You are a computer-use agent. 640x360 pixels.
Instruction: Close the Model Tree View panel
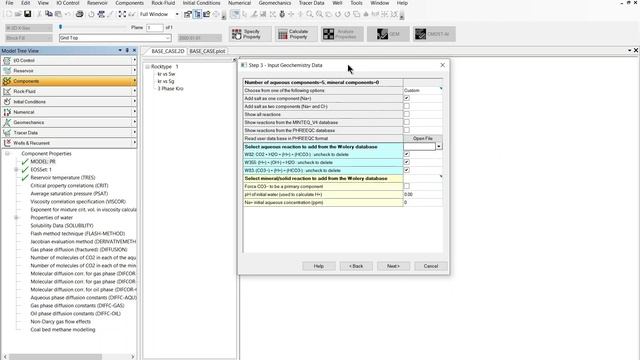point(134,51)
